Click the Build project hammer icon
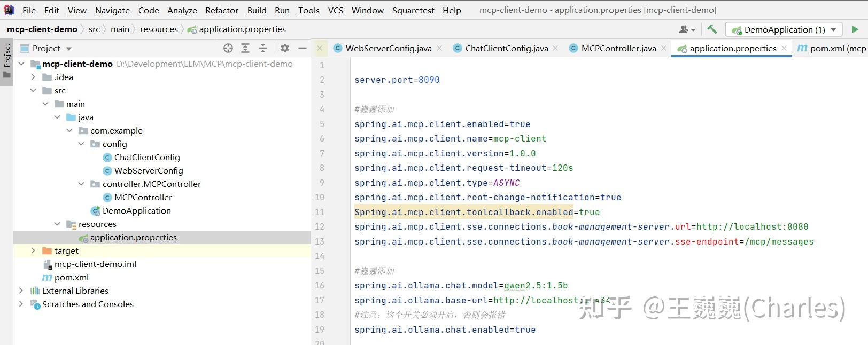 [712, 29]
